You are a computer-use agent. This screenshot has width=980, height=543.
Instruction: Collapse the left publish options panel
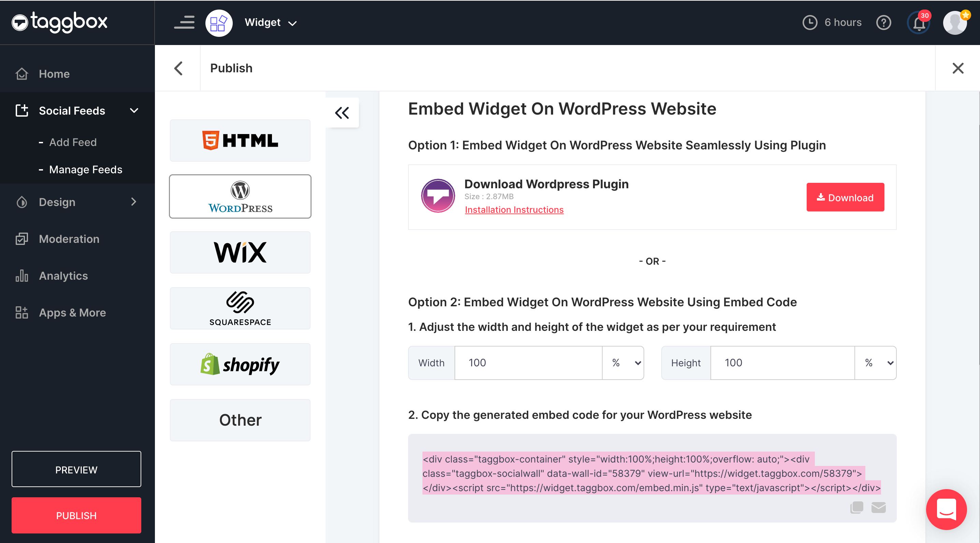pyautogui.click(x=343, y=112)
